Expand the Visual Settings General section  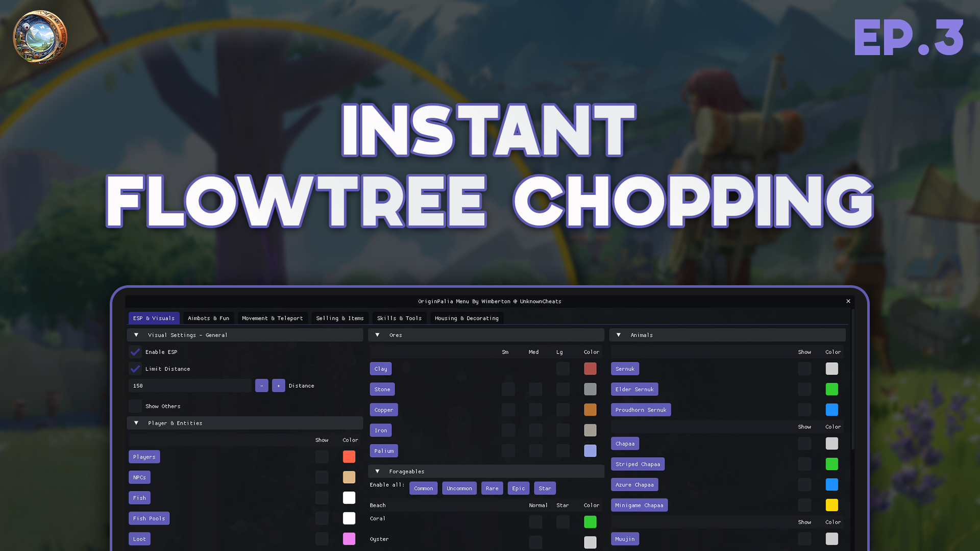[135, 334]
